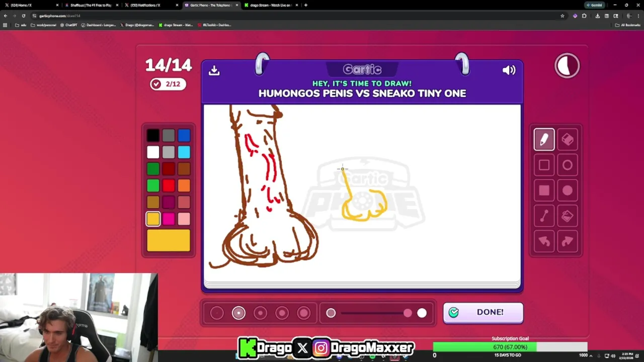Open the Gemini button in Chrome

(x=594, y=5)
